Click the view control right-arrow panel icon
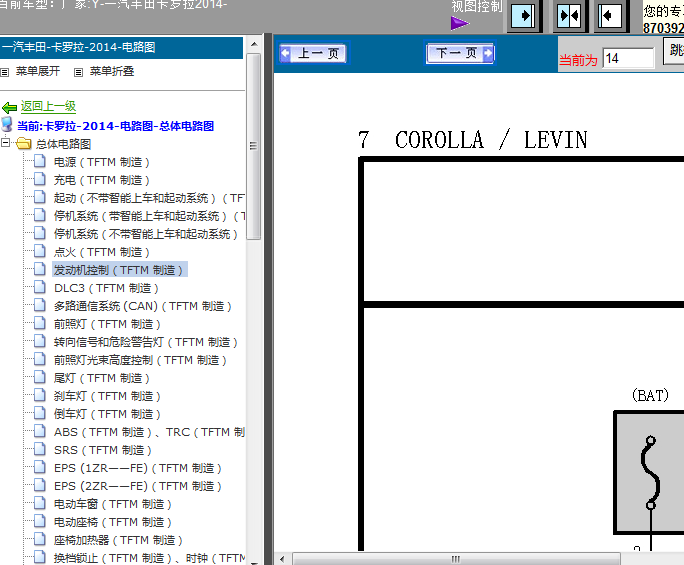The width and height of the screenshot is (684, 565). click(x=523, y=16)
